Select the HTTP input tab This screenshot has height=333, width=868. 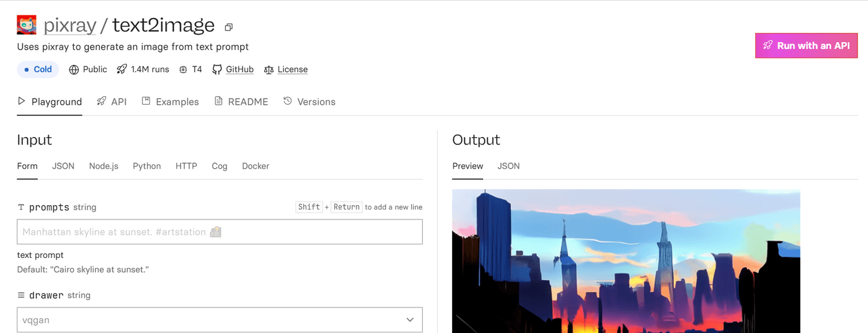[x=186, y=166]
